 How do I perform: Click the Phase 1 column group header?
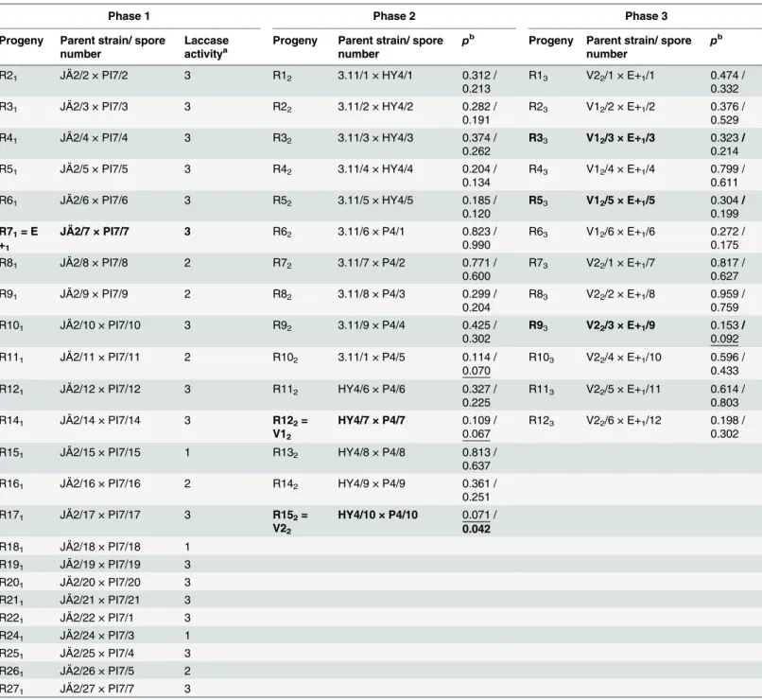129,16
